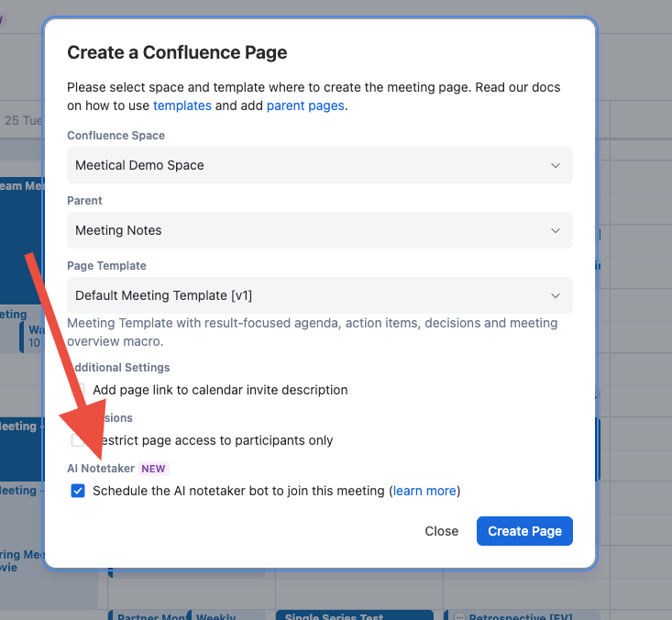Open the Page Template dropdown
Image resolution: width=672 pixels, height=620 pixels.
tap(319, 295)
